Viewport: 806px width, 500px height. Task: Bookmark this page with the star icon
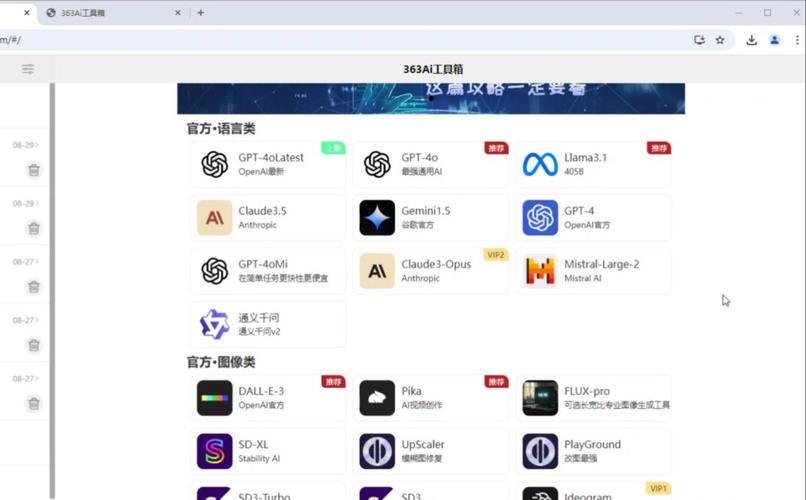(720, 40)
